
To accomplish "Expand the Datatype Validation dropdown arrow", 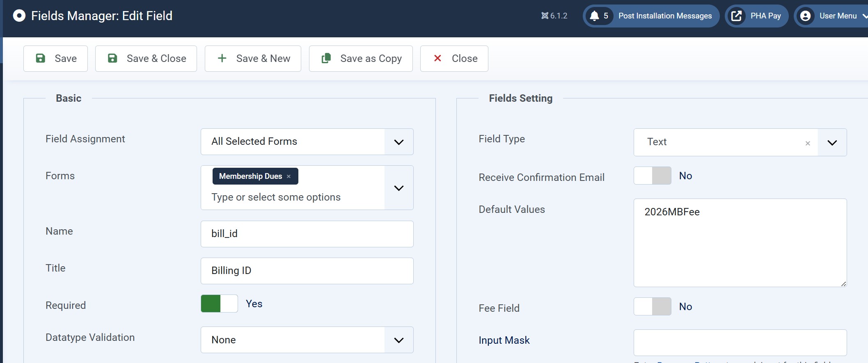I will [399, 340].
